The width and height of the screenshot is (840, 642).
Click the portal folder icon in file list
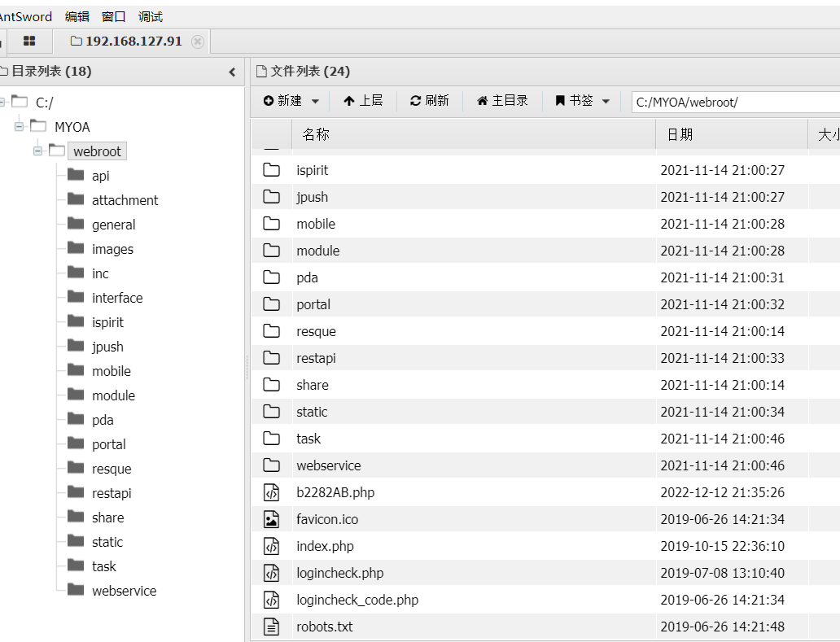[272, 304]
